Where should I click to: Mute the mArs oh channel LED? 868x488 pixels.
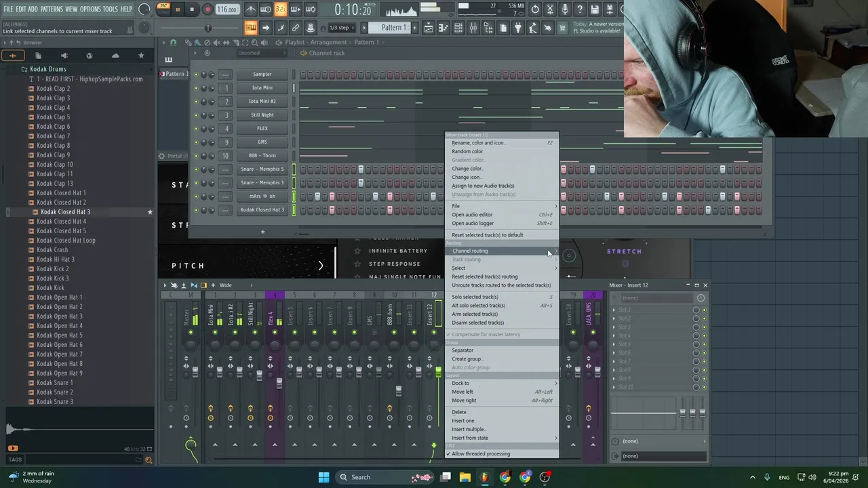click(x=196, y=196)
